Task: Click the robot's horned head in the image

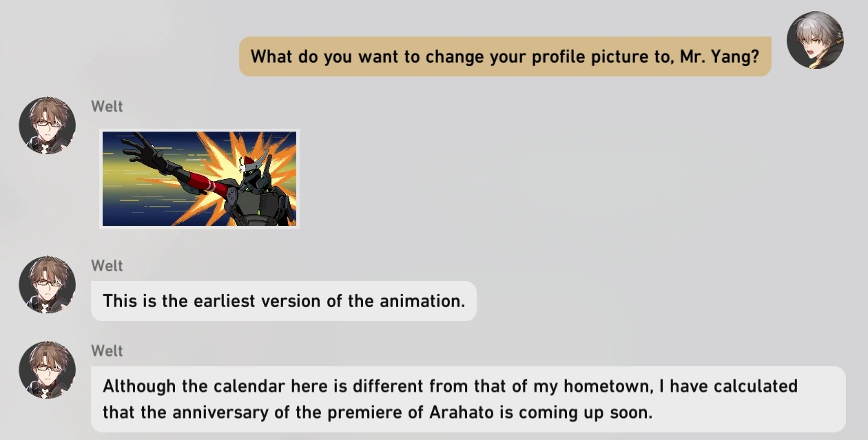Action: (253, 169)
